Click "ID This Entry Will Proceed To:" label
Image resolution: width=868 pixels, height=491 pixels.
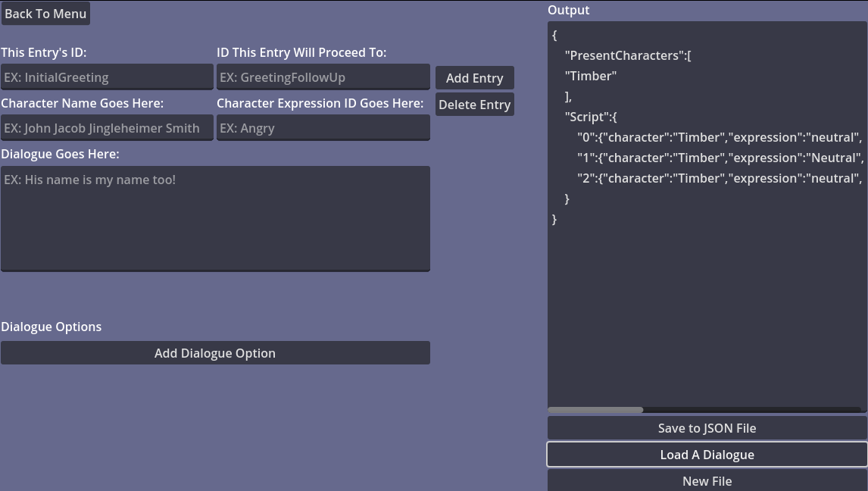pos(301,52)
